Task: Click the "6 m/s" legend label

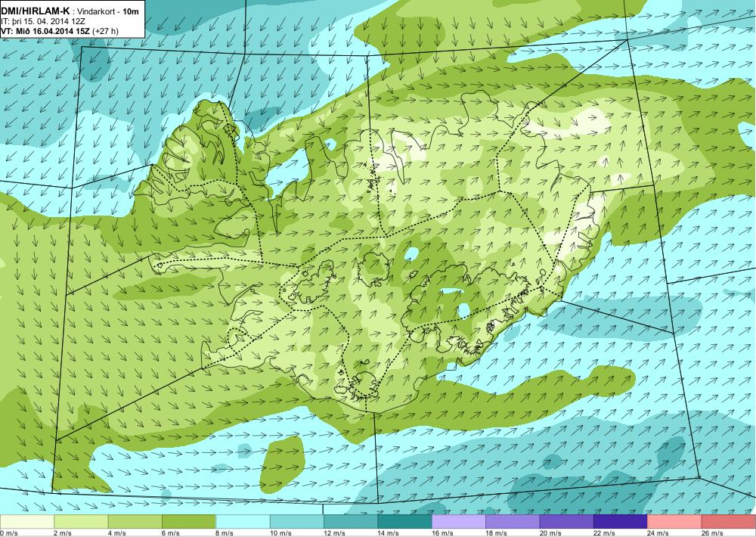Action: (x=171, y=533)
